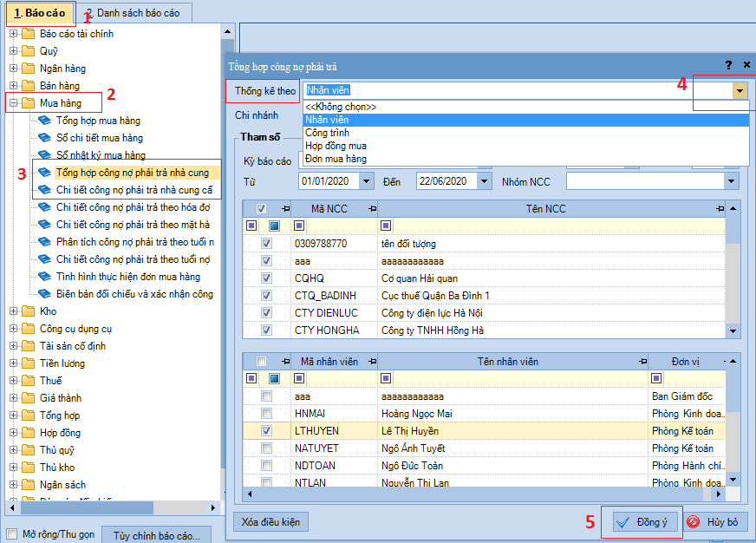Click the filter icon under Mã nhân viên column
This screenshot has width=756, height=543.
(299, 378)
